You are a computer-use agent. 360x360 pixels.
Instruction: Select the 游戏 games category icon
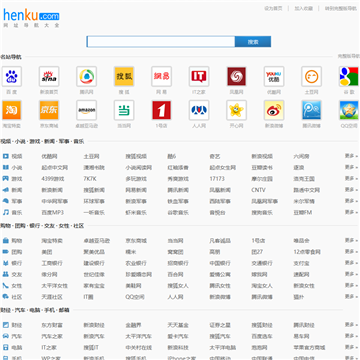click(6, 179)
